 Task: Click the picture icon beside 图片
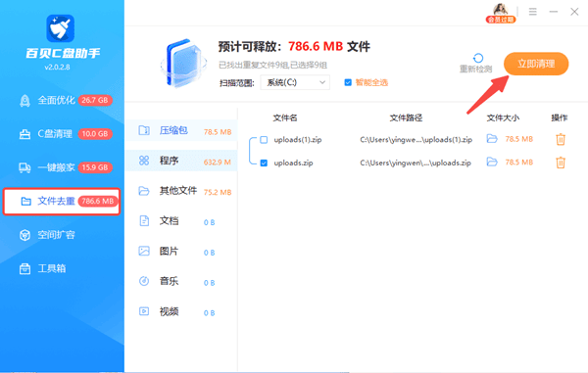(144, 251)
